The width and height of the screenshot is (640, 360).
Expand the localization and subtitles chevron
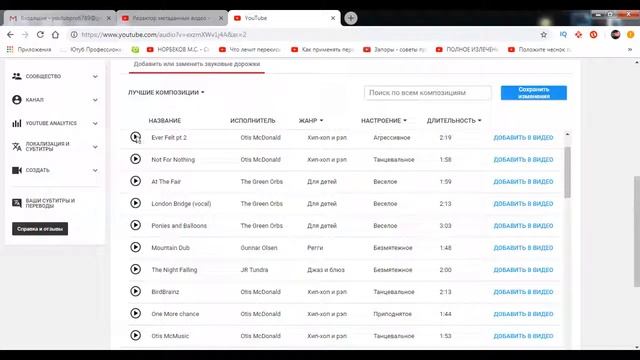[x=95, y=147]
